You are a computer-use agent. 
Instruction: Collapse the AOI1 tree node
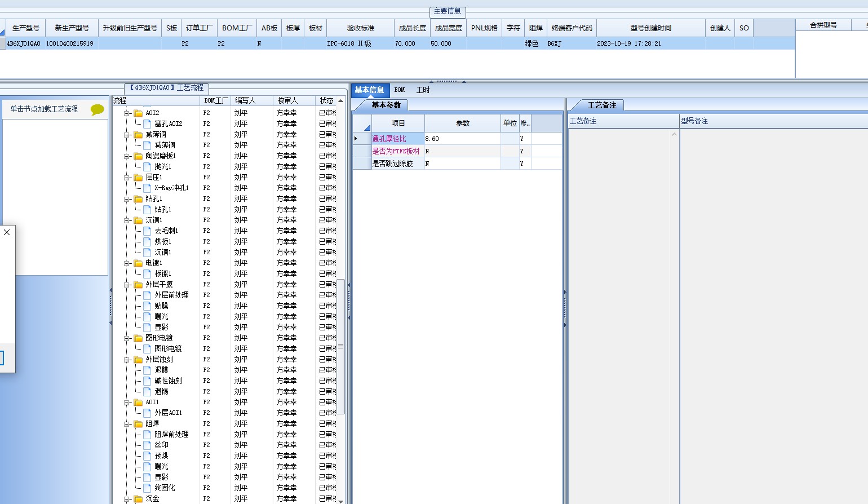pos(127,403)
